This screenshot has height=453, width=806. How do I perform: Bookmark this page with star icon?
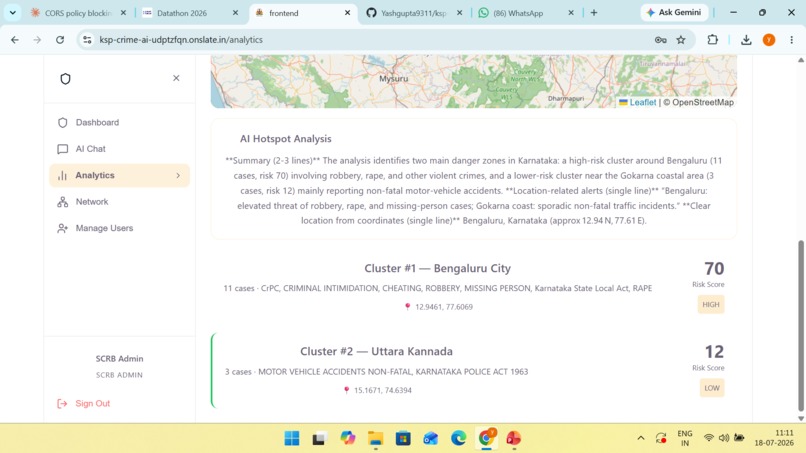[x=681, y=40]
